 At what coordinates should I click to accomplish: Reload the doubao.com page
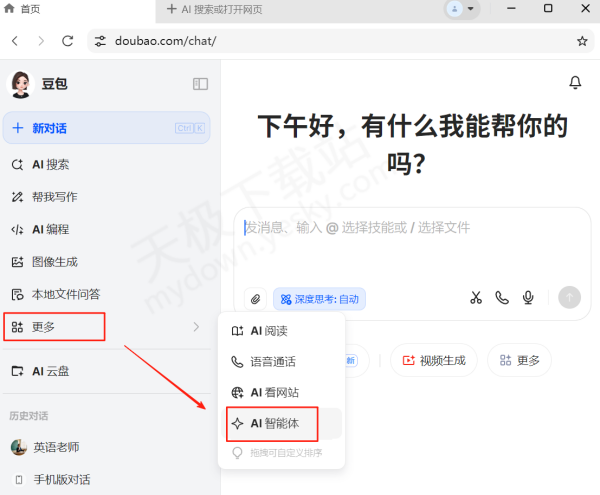68,41
